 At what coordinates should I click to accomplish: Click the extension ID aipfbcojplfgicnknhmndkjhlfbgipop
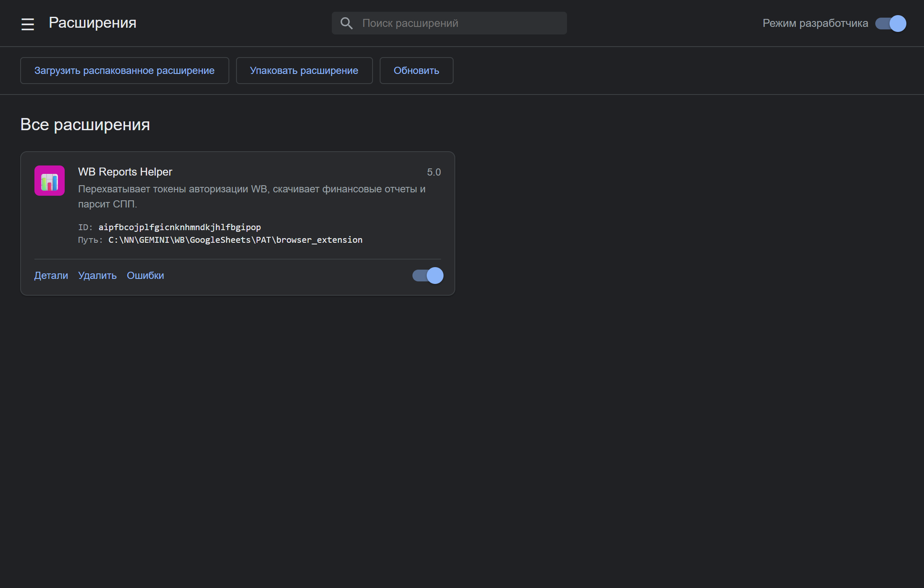click(180, 227)
